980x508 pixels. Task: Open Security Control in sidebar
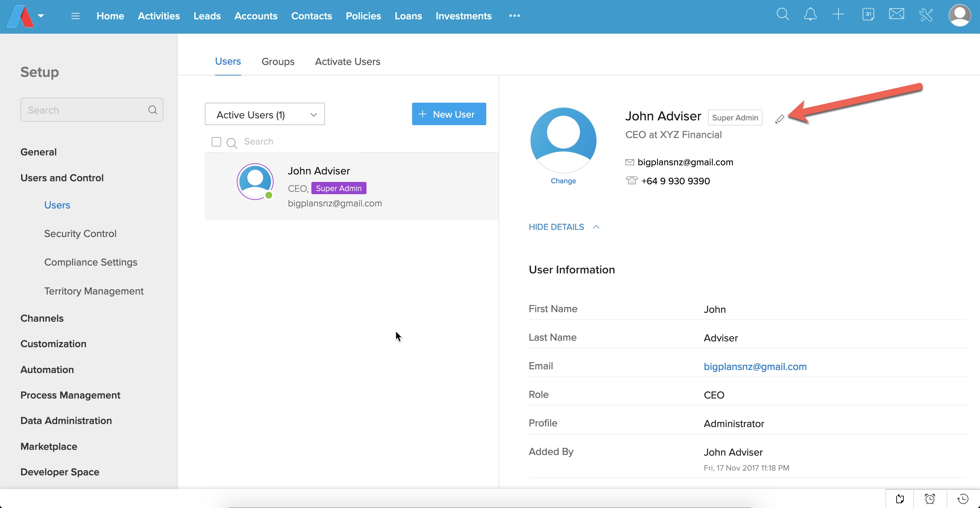pos(80,234)
